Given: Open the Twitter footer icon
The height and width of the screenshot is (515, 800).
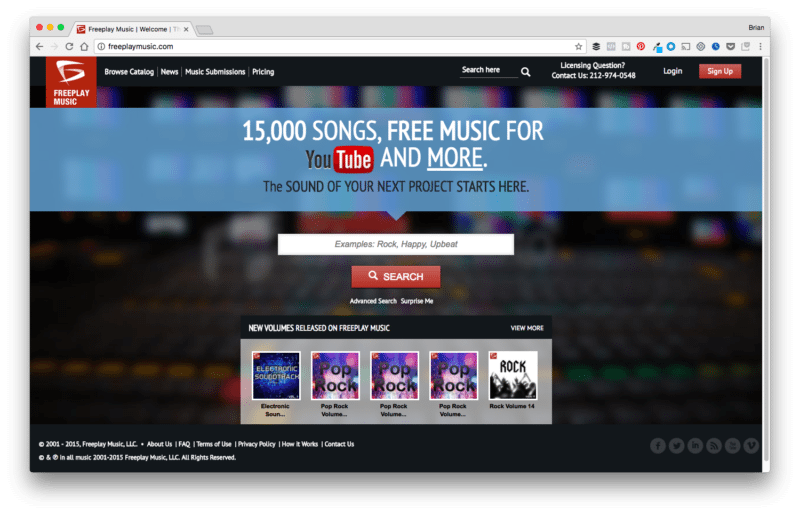Looking at the screenshot, I should click(677, 446).
